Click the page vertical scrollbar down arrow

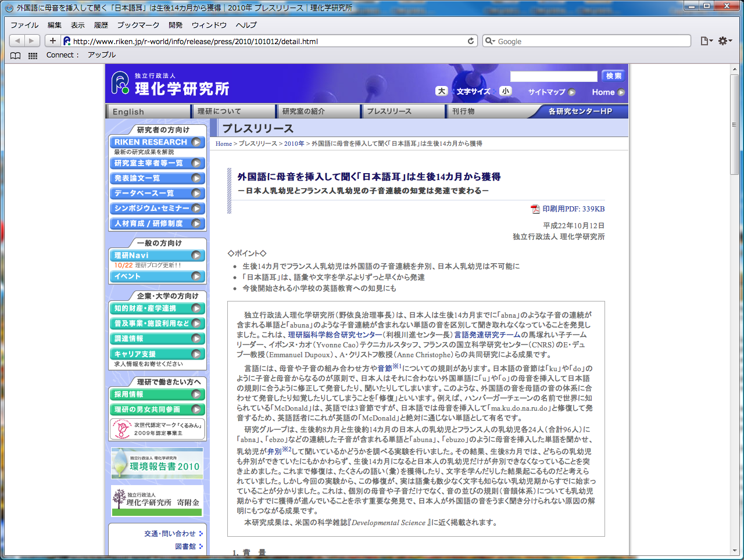click(x=735, y=551)
